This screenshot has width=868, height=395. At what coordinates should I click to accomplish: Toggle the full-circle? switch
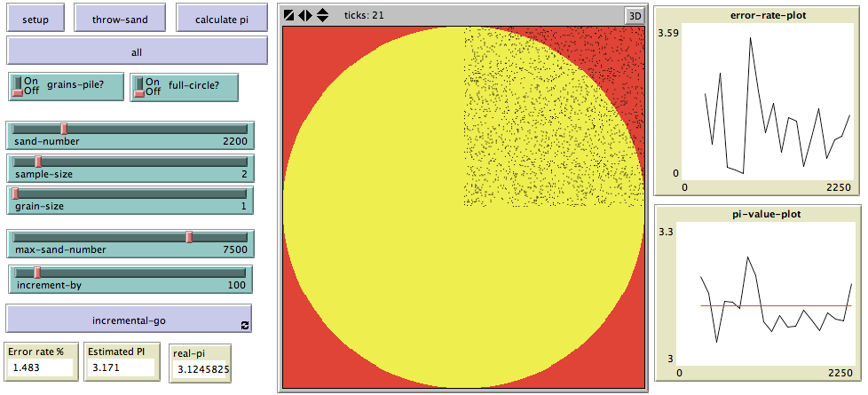tap(139, 86)
